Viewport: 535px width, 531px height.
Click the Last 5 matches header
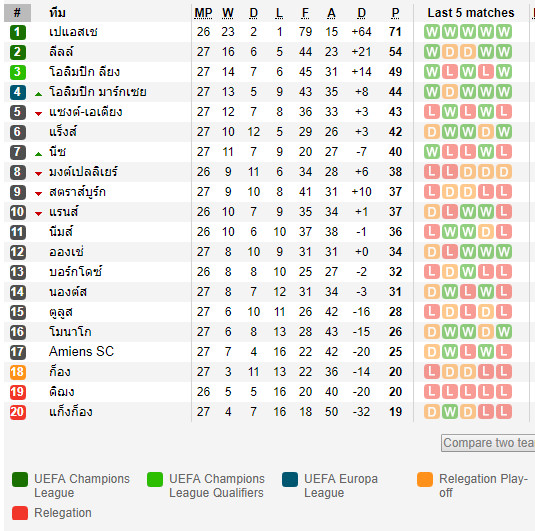471,13
